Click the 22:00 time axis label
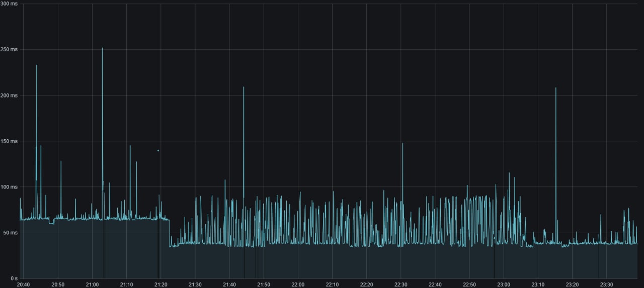 pyautogui.click(x=298, y=284)
